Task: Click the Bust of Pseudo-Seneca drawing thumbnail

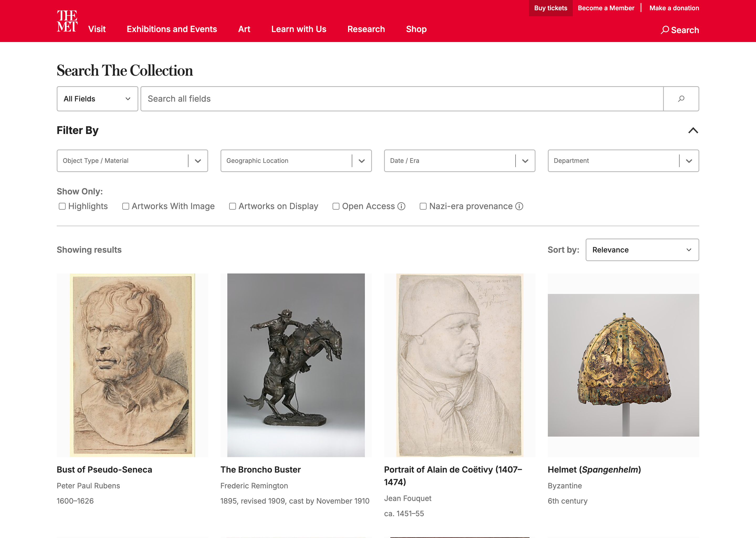Action: [x=132, y=365]
